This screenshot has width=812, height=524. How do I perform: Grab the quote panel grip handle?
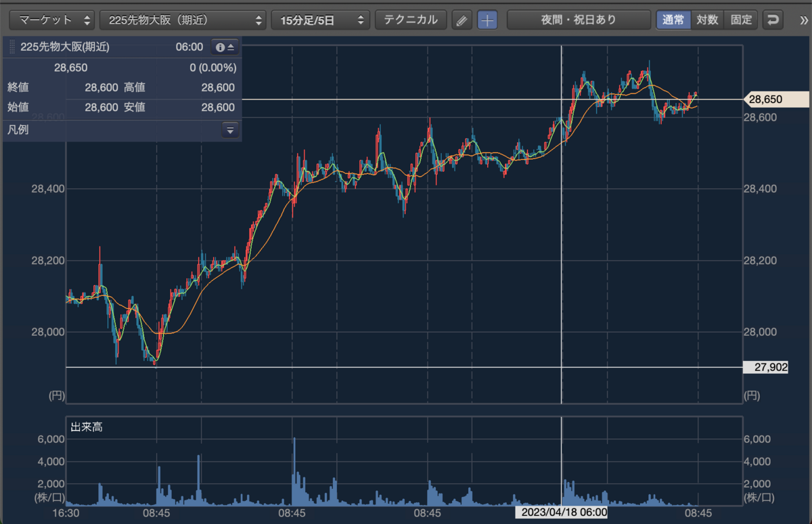pos(12,47)
